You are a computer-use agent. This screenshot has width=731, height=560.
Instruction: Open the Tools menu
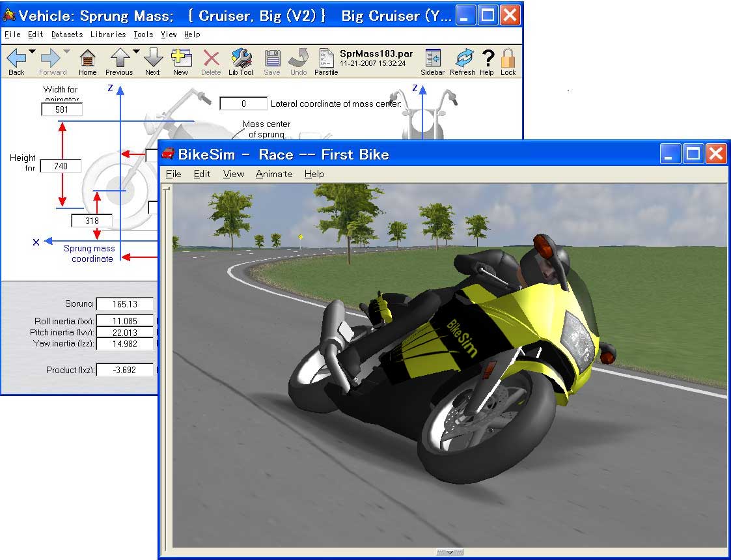coord(143,35)
